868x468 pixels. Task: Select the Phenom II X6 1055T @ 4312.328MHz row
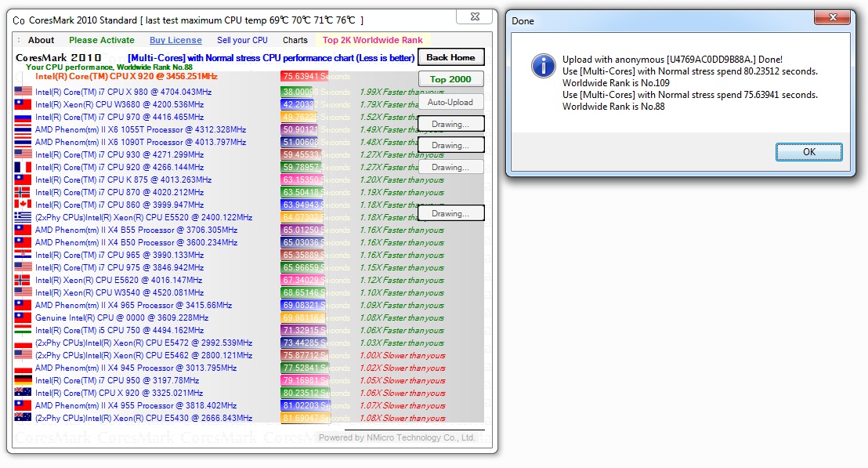pyautogui.click(x=140, y=129)
